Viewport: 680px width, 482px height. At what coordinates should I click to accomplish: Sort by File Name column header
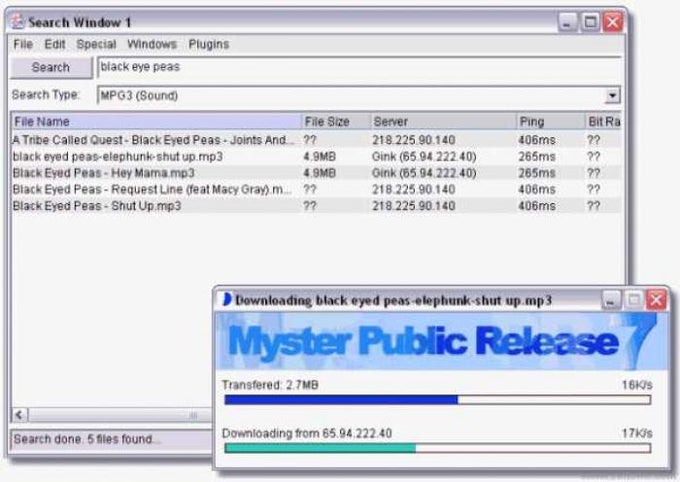156,121
